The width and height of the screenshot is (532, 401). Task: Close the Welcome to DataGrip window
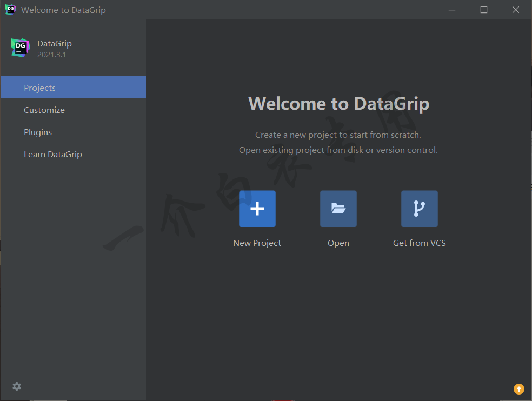[x=516, y=10]
